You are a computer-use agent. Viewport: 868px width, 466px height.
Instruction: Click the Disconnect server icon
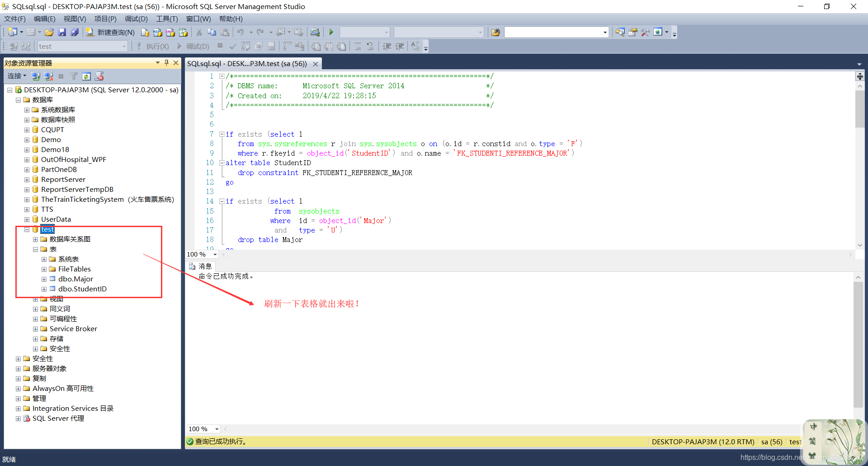49,76
